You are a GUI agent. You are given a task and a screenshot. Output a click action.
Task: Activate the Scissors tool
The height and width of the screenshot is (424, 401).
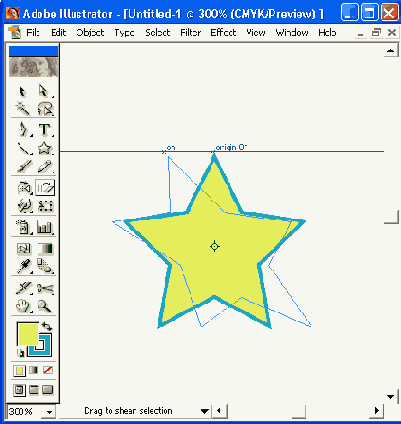(44, 288)
